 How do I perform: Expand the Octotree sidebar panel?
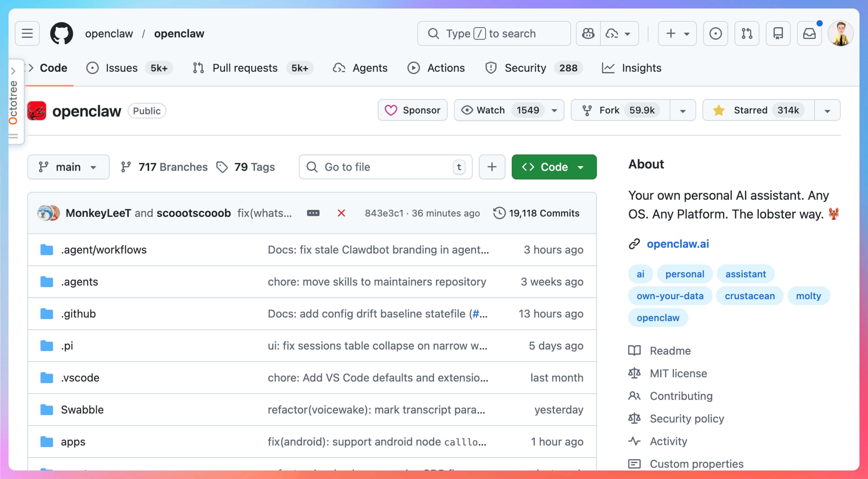coord(13,71)
